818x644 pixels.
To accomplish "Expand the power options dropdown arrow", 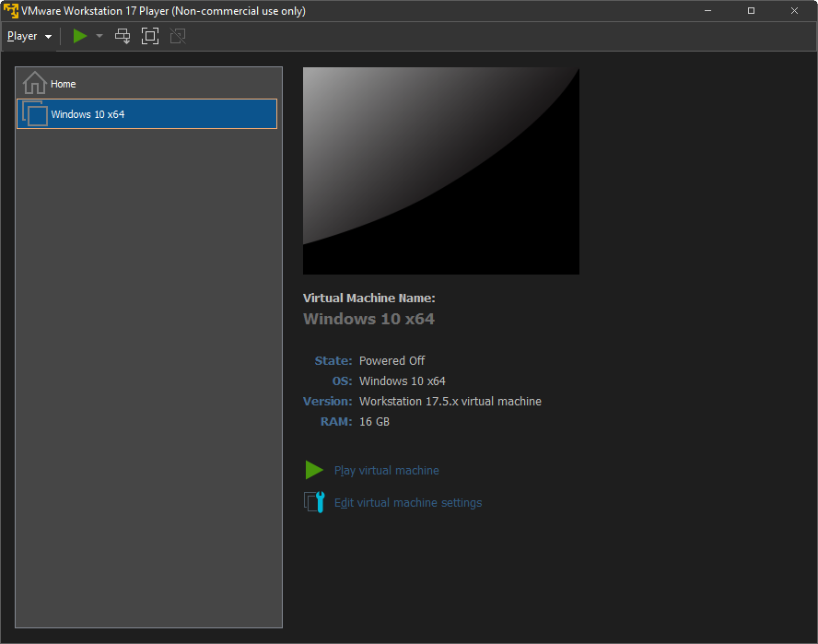I will 99,36.
